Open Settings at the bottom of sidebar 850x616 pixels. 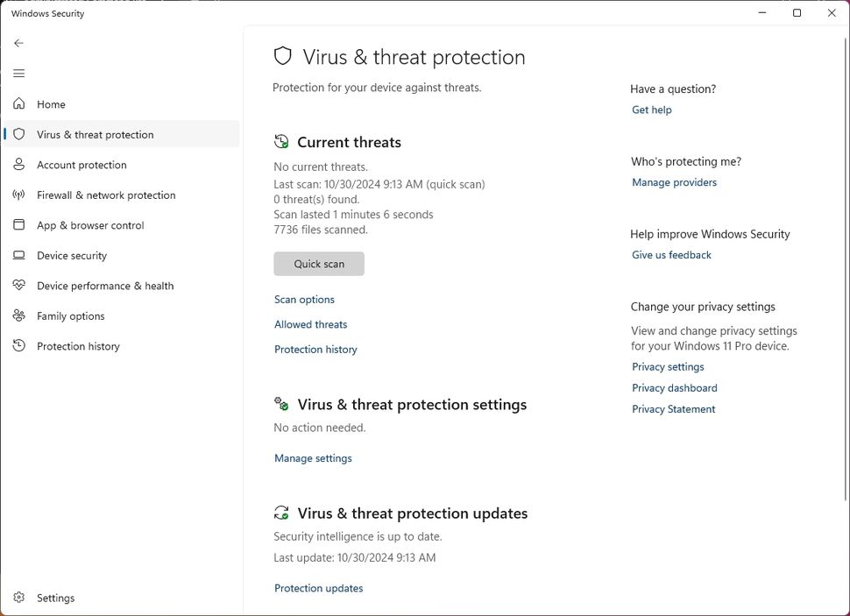[x=55, y=598]
